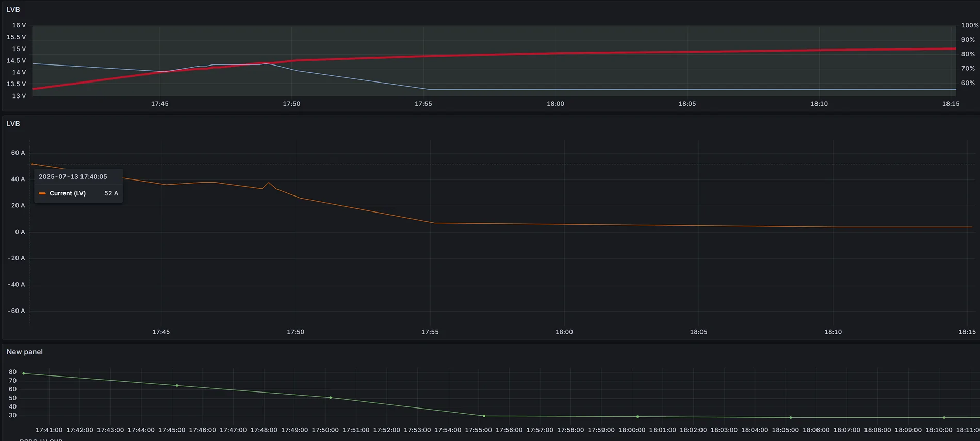Click the 52 A value in tooltip
Viewport: 980px width, 441px height.
click(111, 193)
